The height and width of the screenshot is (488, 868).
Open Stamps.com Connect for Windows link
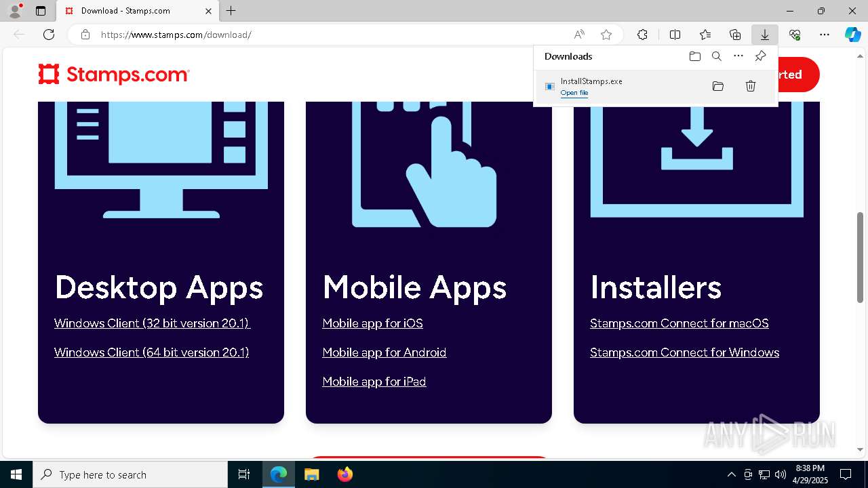[685, 352]
